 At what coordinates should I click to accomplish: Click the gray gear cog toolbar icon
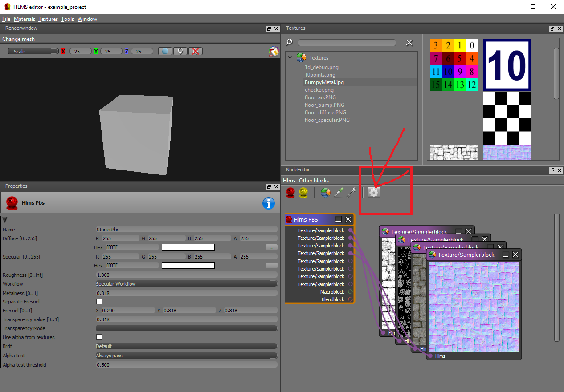374,193
